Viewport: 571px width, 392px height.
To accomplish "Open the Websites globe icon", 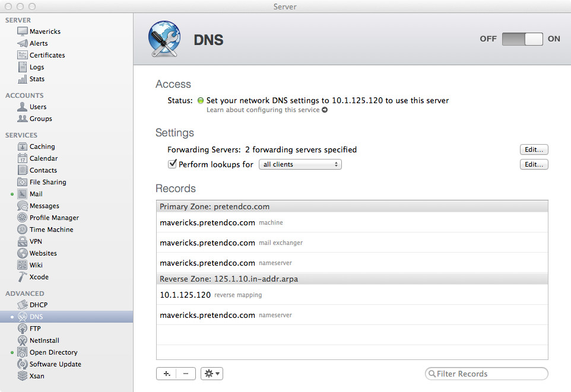I will (x=22, y=253).
